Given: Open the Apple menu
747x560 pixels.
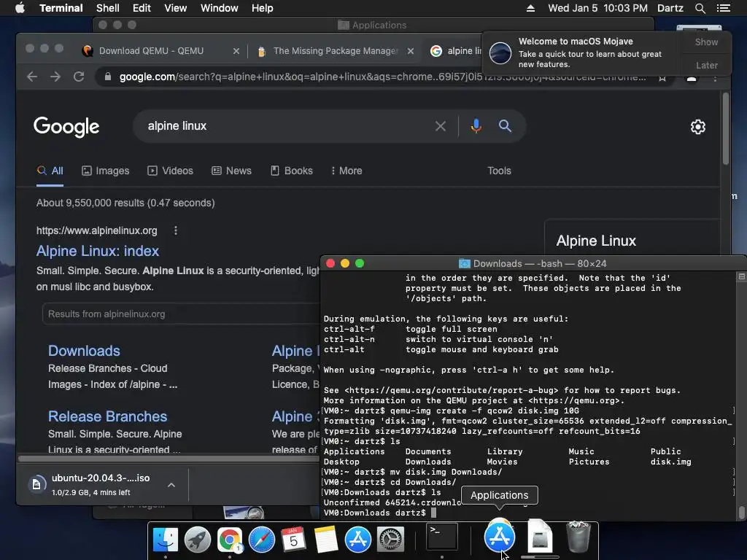Looking at the screenshot, I should pyautogui.click(x=20, y=8).
